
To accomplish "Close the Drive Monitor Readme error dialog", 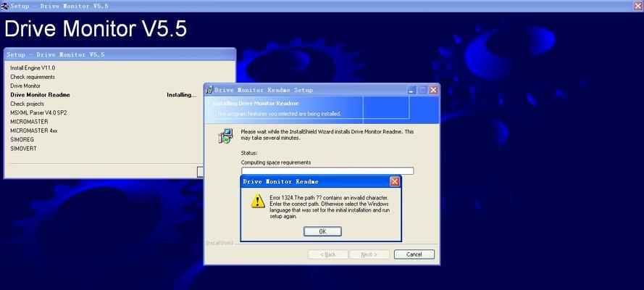I will (394, 181).
